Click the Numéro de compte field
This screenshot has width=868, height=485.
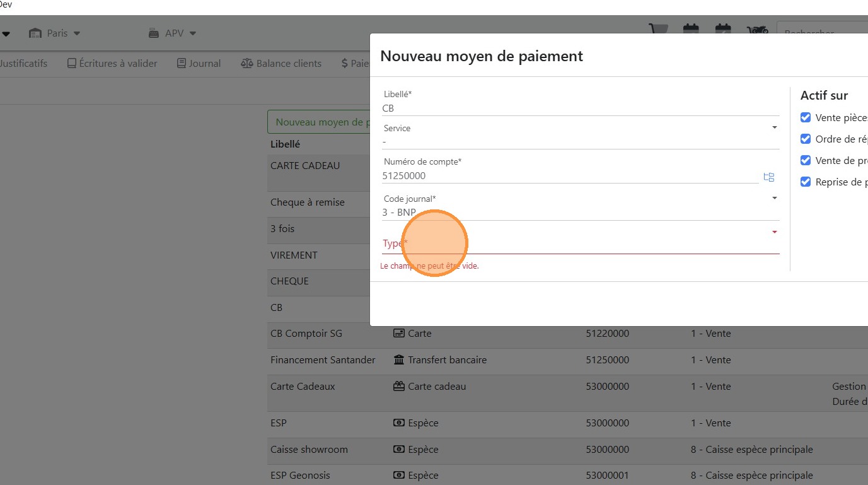tap(570, 176)
